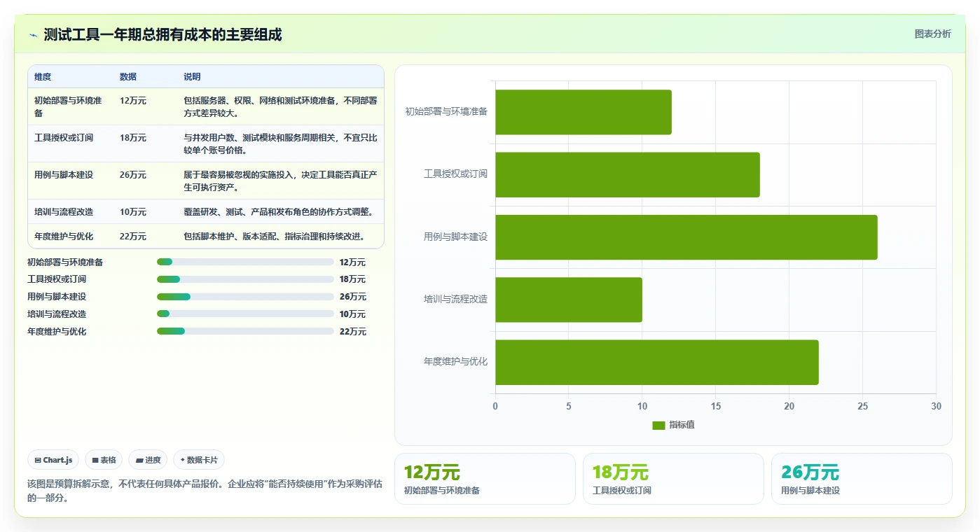
Task: Click the 用例与脚本建设 progress bar
Action: tap(245, 297)
